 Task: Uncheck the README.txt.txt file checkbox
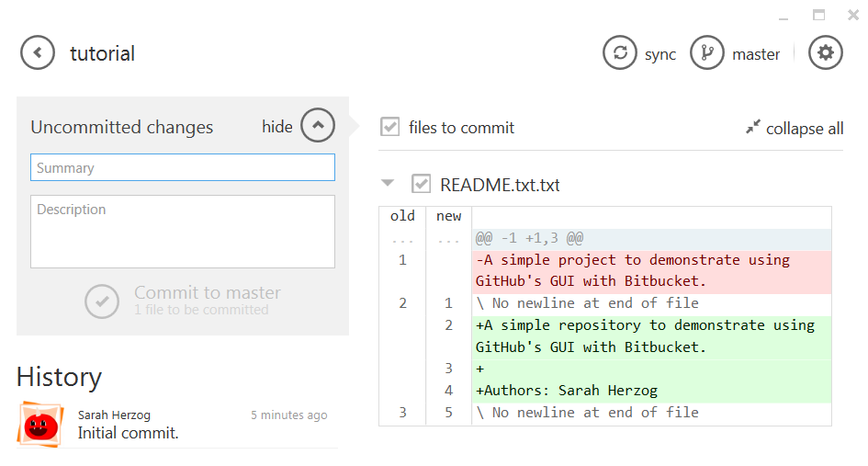point(422,184)
